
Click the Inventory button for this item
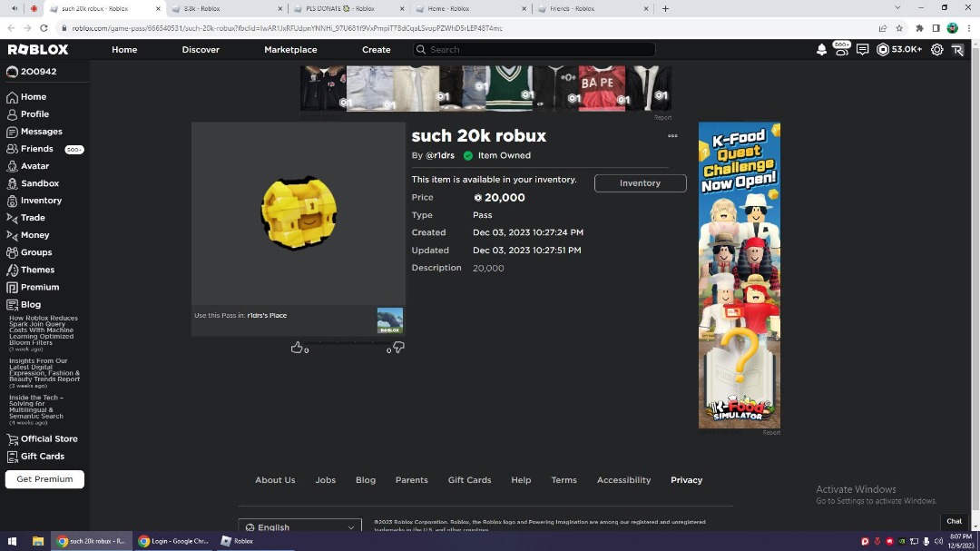640,182
